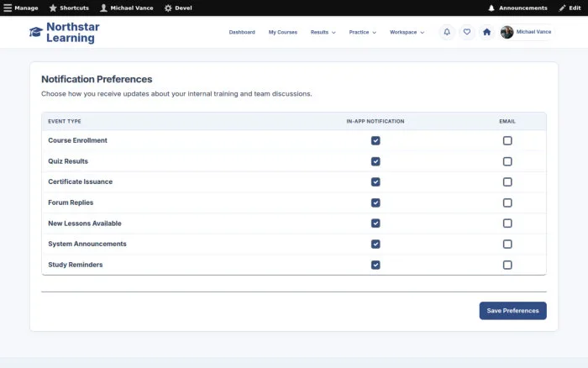This screenshot has height=368, width=588.
Task: Click the Northstar Learning graduation cap logo
Action: tap(36, 32)
